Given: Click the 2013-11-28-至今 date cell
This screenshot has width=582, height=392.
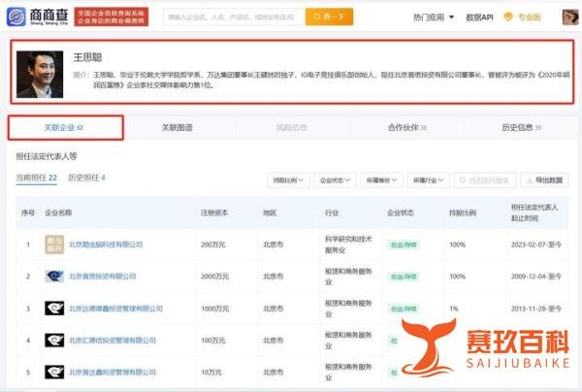Looking at the screenshot, I should 536,309.
